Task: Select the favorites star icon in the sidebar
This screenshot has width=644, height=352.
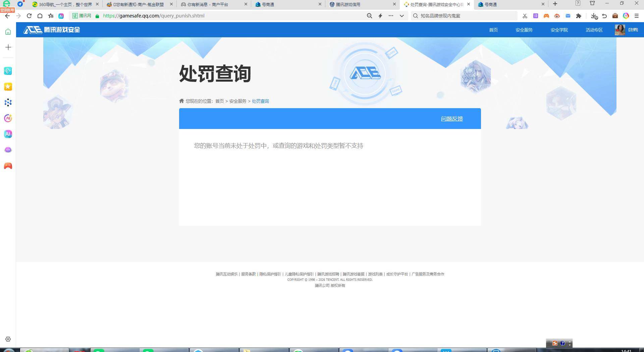Action: click(8, 87)
